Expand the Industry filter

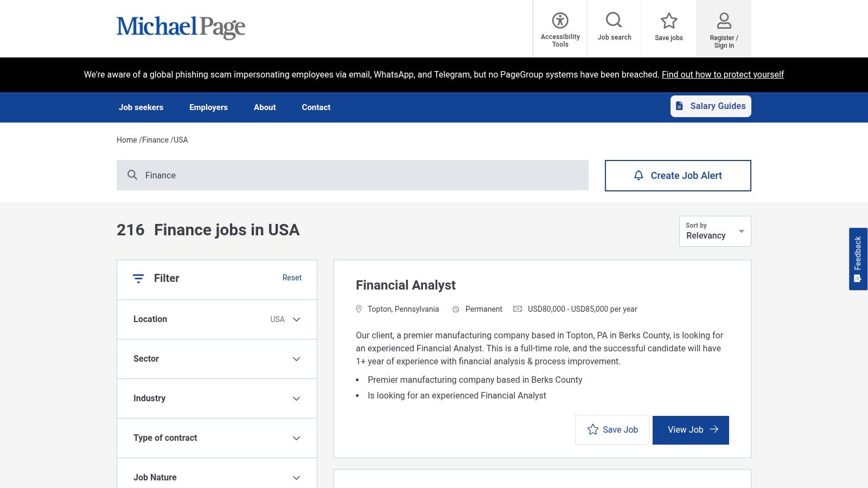tap(217, 399)
